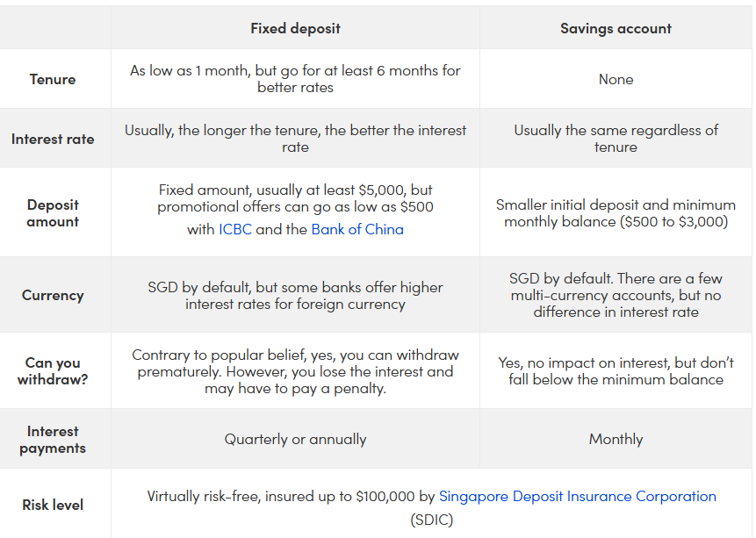Click 'Usually the same regardless of tenure' cell
Image resolution: width=756 pixels, height=538 pixels.
point(616,139)
